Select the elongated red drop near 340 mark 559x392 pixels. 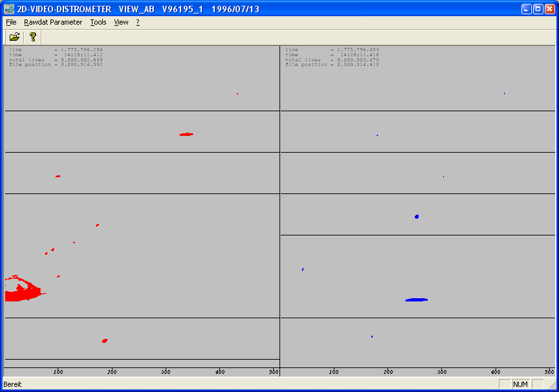[186, 135]
